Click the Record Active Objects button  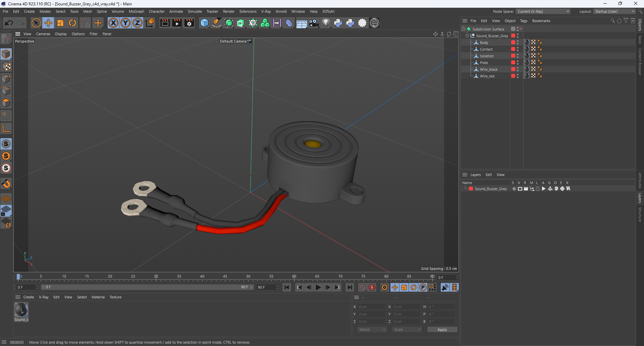tap(363, 287)
